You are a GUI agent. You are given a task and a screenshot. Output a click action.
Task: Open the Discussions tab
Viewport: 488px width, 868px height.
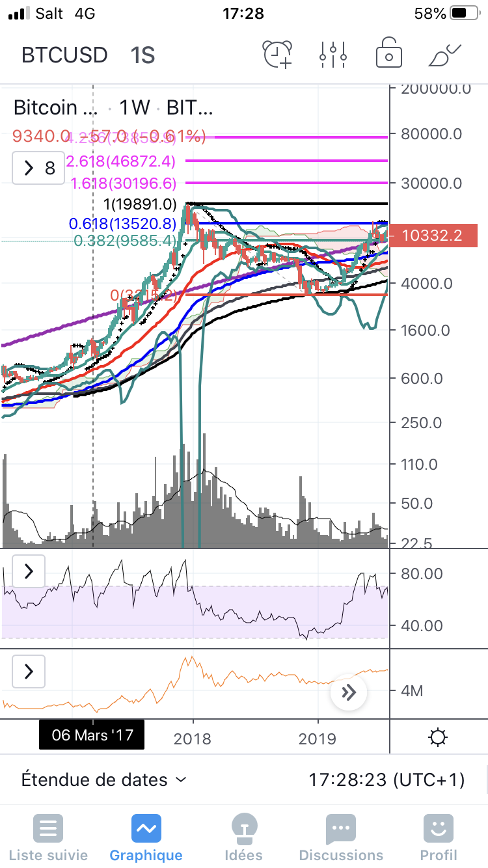(340, 837)
